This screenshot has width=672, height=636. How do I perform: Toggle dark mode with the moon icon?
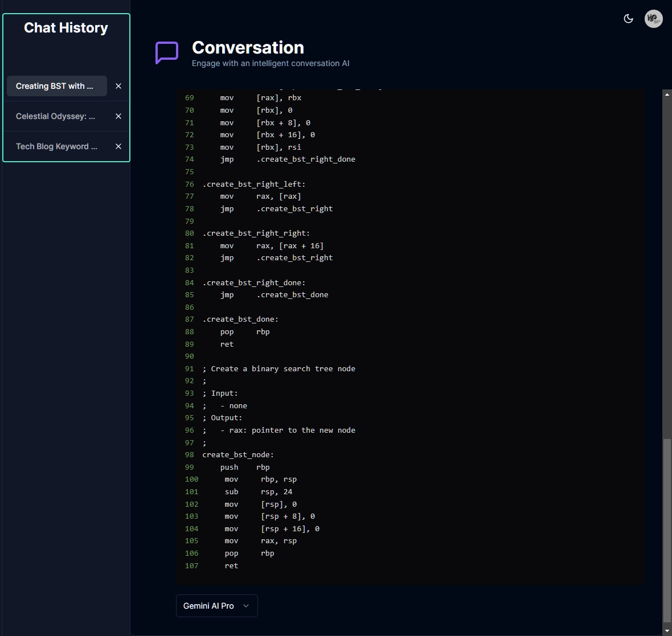pyautogui.click(x=628, y=18)
